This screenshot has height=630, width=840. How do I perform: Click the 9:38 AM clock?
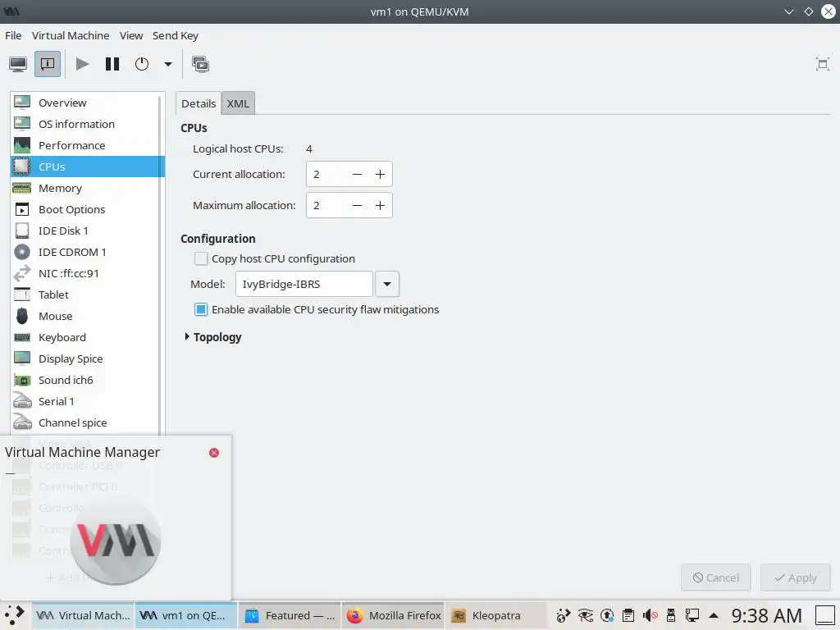pyautogui.click(x=767, y=615)
